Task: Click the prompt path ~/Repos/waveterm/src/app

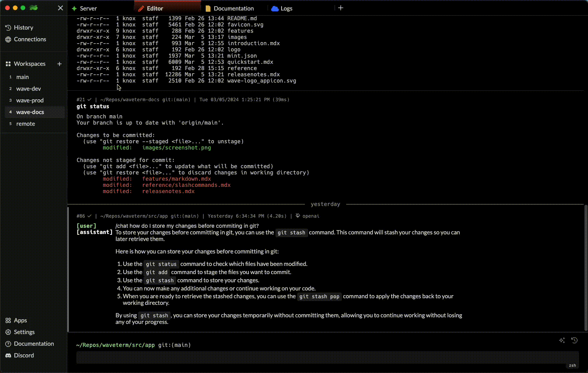Action: 115,345
